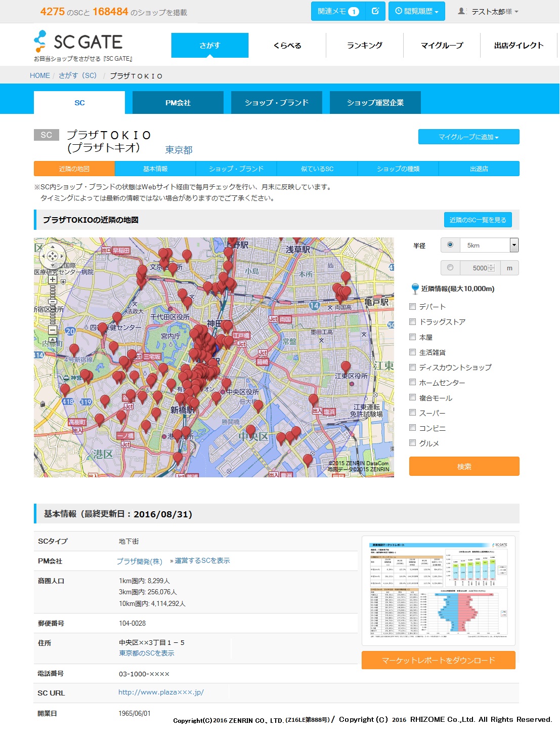Click the map zoom slider handle

pos(53,302)
